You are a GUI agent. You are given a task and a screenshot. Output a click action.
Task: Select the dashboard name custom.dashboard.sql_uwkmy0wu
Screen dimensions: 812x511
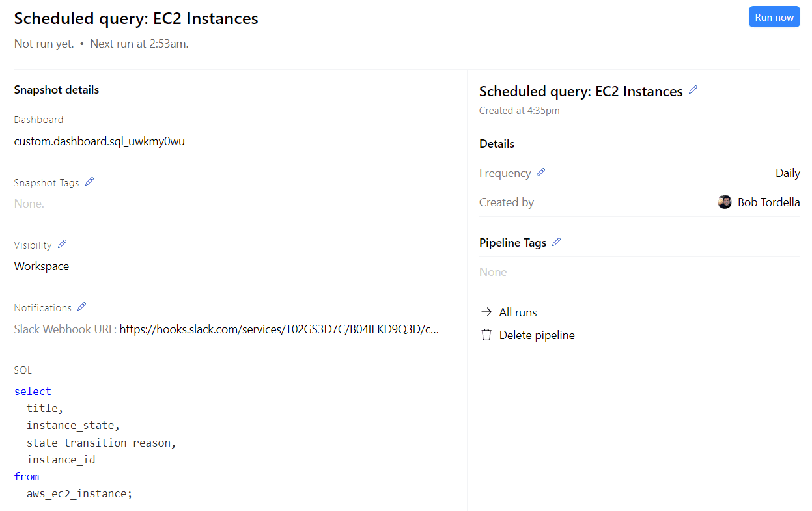pos(99,141)
